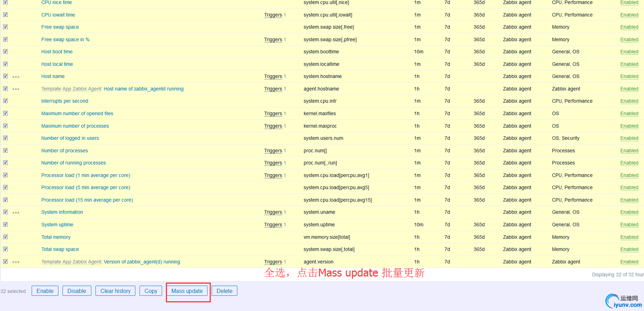
Task: Select the key text system.boottime
Action: 321,52
